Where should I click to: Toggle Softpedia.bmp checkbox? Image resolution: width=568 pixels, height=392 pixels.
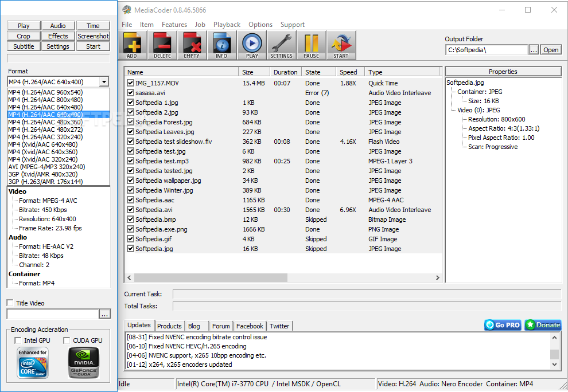click(130, 219)
